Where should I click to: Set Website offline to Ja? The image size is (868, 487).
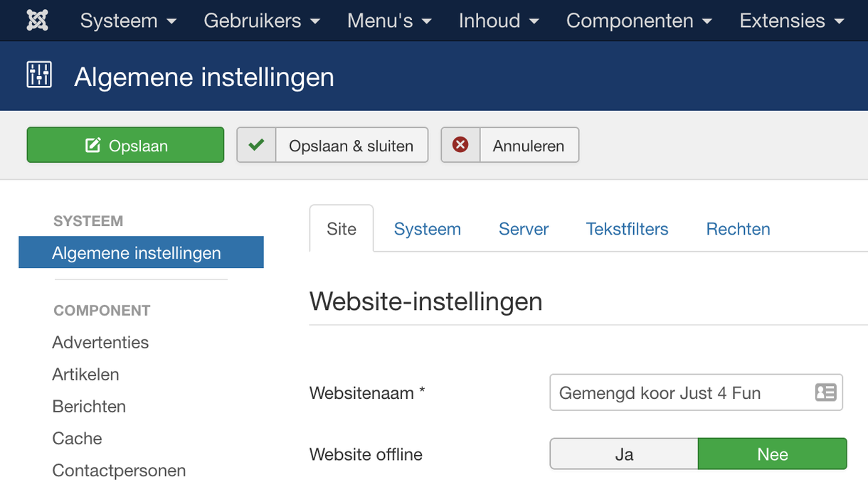(x=624, y=454)
